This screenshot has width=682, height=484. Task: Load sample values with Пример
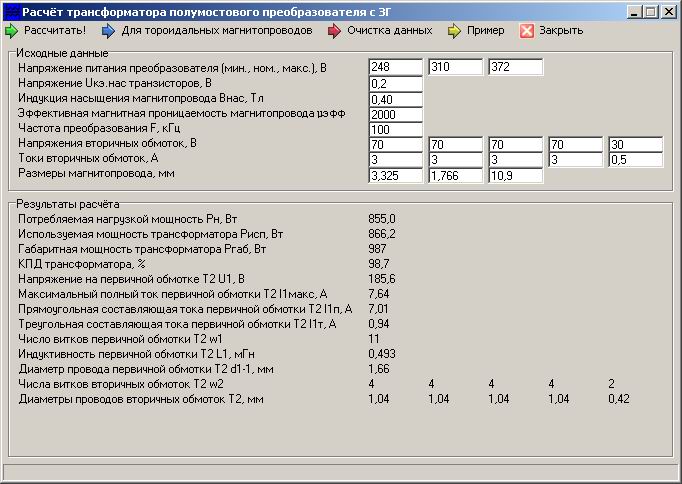(485, 30)
